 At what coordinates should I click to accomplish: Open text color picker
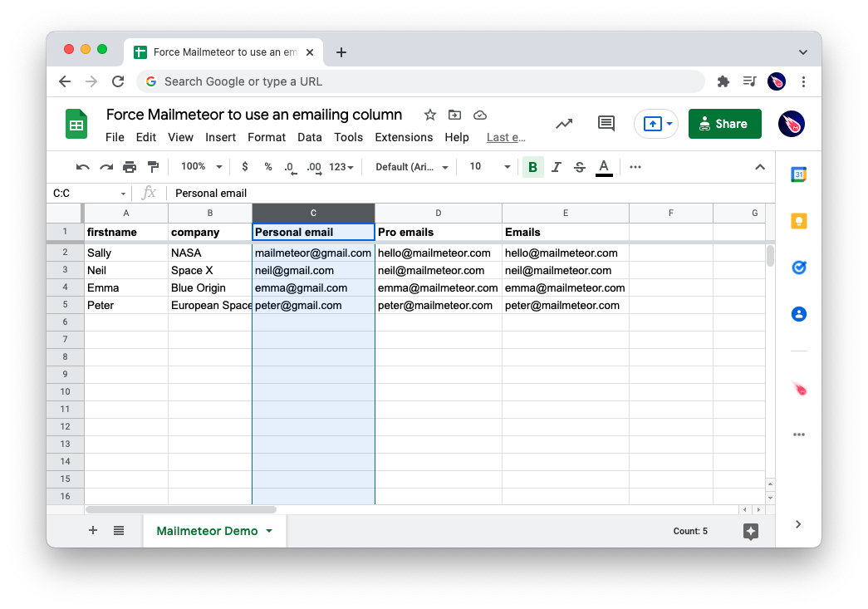pyautogui.click(x=604, y=167)
